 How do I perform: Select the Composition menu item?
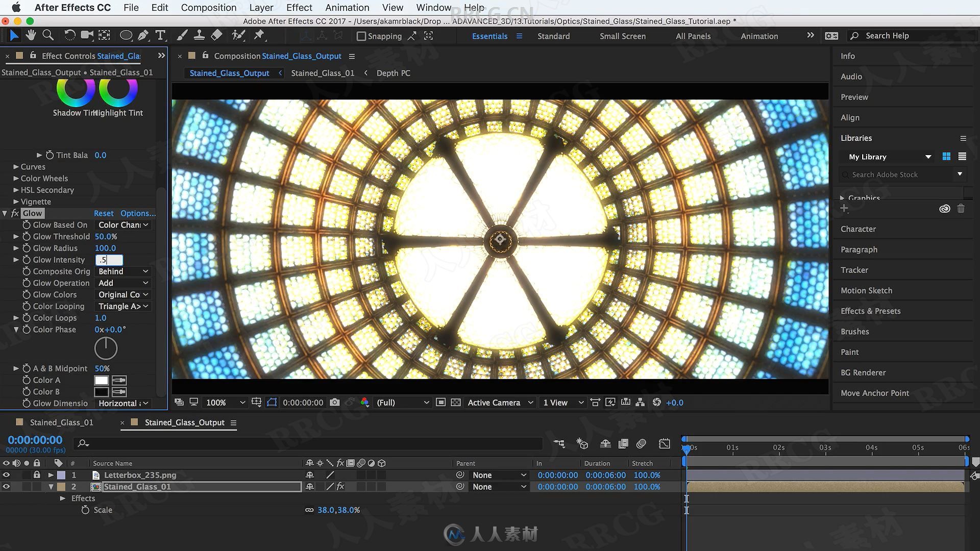tap(209, 7)
